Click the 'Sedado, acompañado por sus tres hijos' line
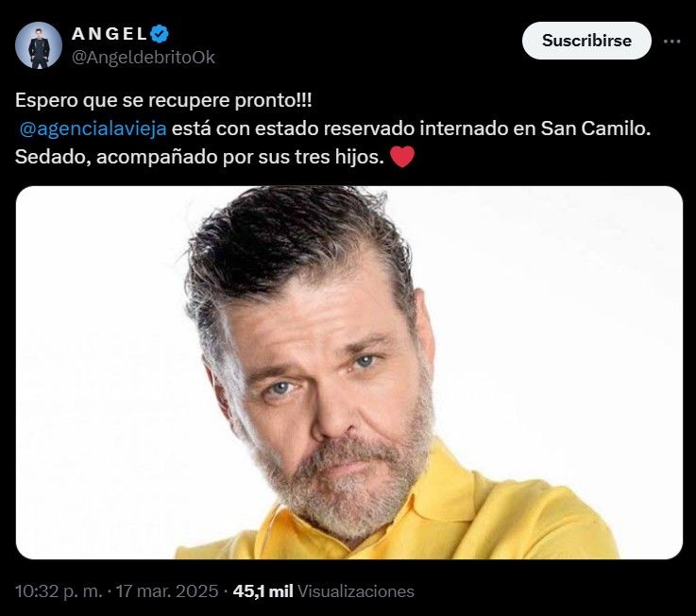696x616 pixels. click(x=199, y=157)
